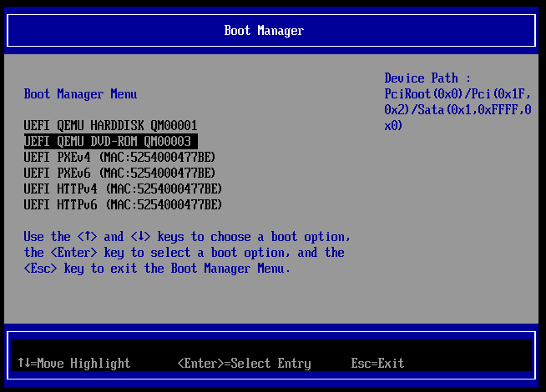Select UEFI QEMU HARDDISK QM00001 boot entry
The height and width of the screenshot is (392, 546).
[x=110, y=125]
